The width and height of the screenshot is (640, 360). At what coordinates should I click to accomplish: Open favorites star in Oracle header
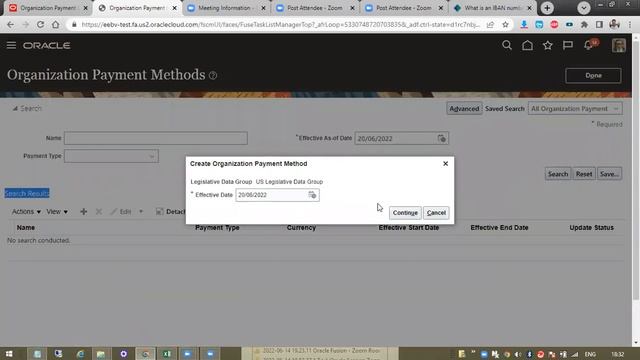pos(548,45)
